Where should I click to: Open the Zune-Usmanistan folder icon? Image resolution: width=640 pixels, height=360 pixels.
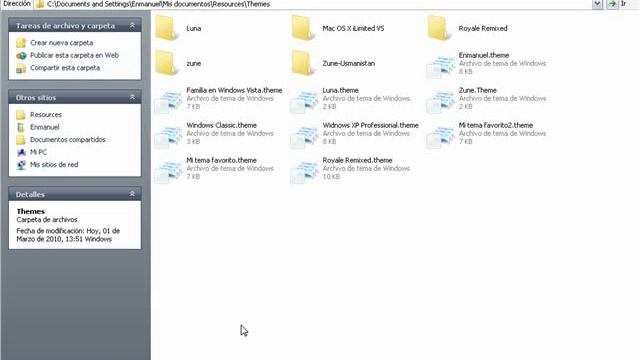tap(304, 63)
